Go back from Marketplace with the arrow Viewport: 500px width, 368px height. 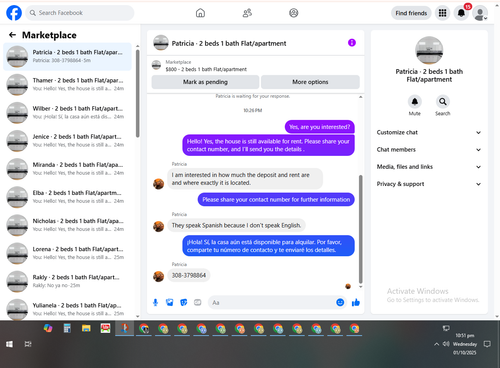[12, 35]
